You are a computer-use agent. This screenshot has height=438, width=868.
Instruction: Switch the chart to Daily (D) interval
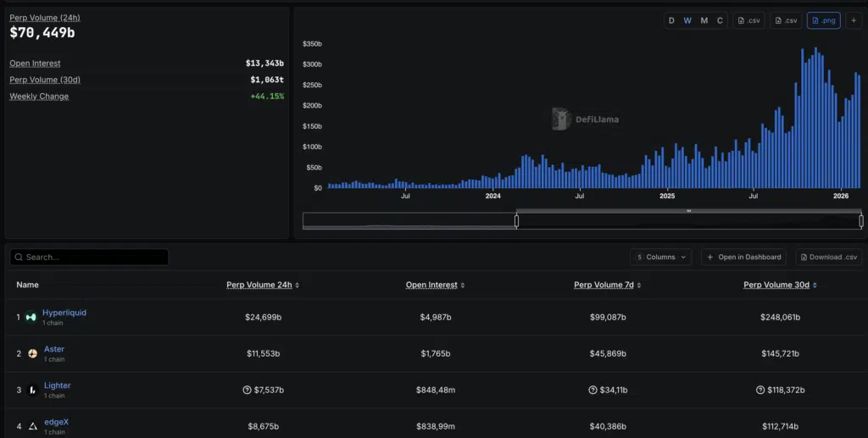(671, 20)
